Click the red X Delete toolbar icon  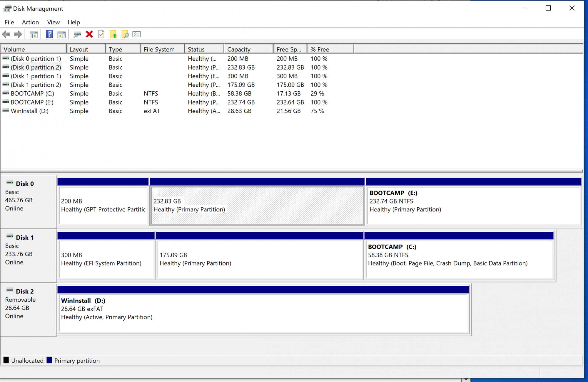coord(89,34)
